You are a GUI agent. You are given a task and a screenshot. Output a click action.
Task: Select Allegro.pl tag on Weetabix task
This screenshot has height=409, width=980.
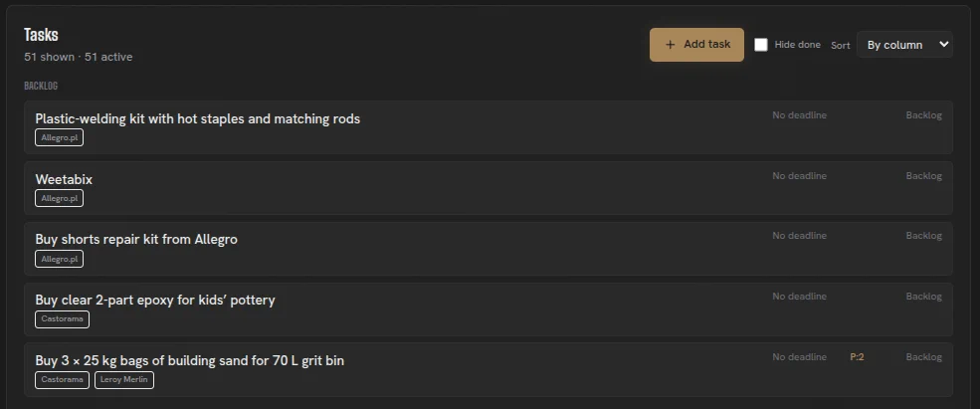coord(60,198)
